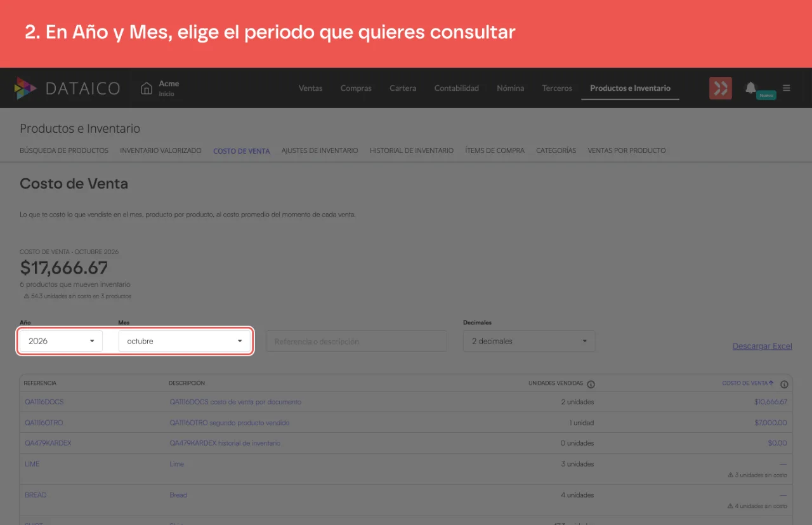Switch to Inventario Valorizado tab
812x525 pixels.
pyautogui.click(x=160, y=150)
